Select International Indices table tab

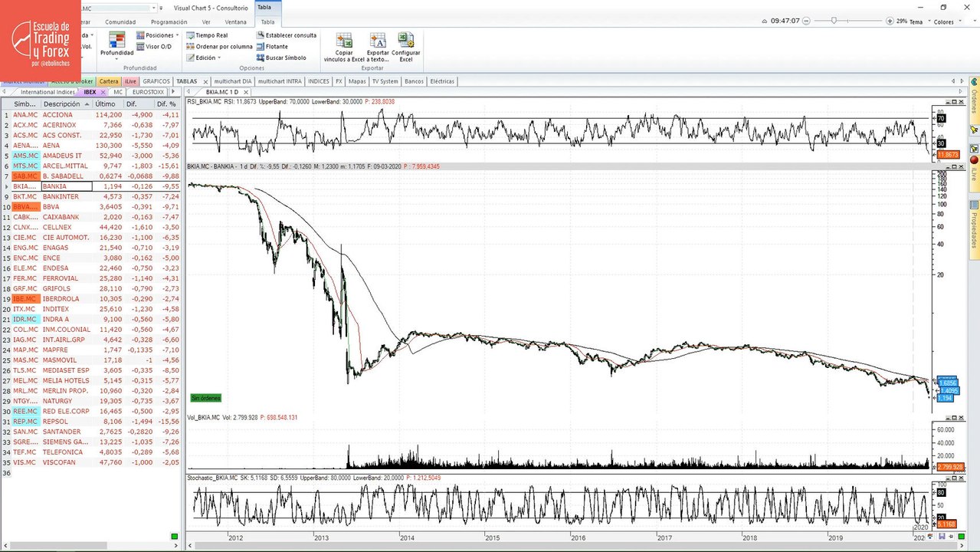pos(48,92)
